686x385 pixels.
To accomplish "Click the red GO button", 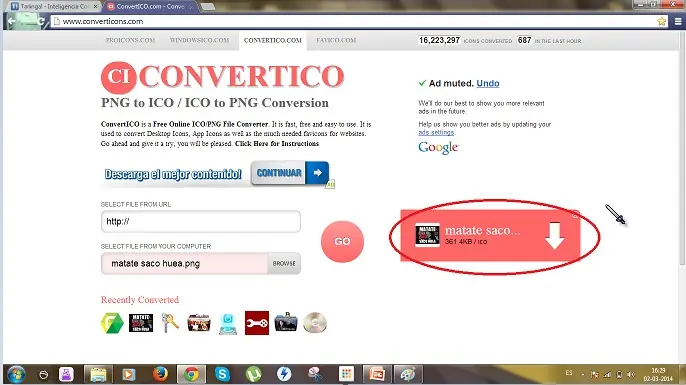I will (x=342, y=242).
